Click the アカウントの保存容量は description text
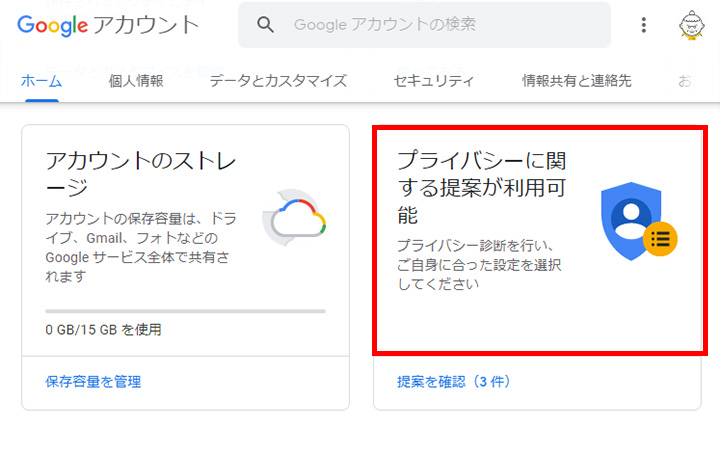 point(141,247)
